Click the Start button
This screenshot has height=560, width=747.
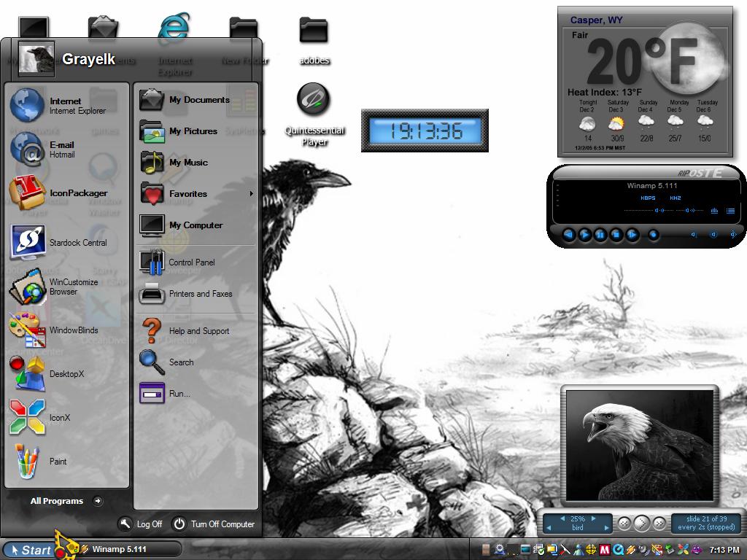31,550
